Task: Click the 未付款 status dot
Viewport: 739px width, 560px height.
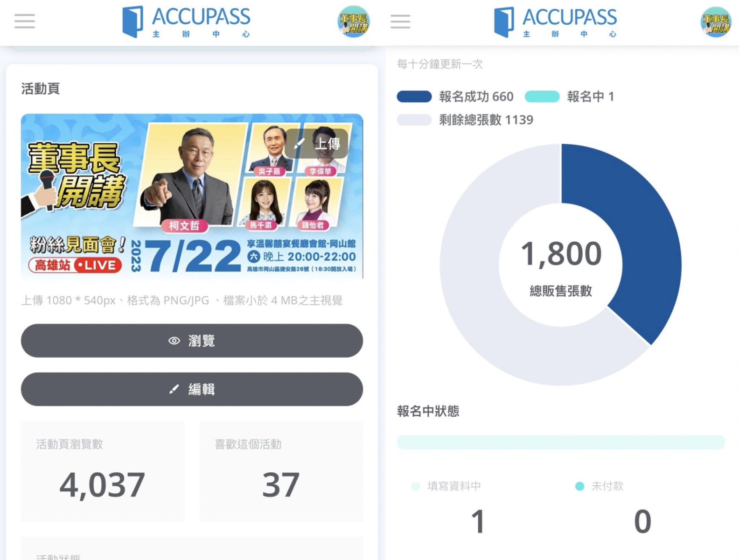Action: pos(580,486)
